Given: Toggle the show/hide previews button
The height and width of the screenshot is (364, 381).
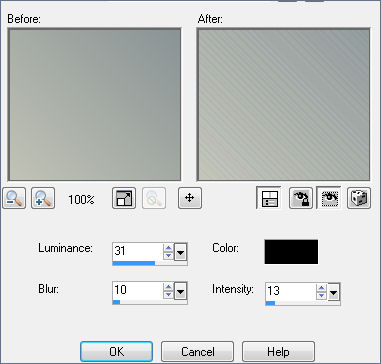Looking at the screenshot, I should (x=269, y=198).
